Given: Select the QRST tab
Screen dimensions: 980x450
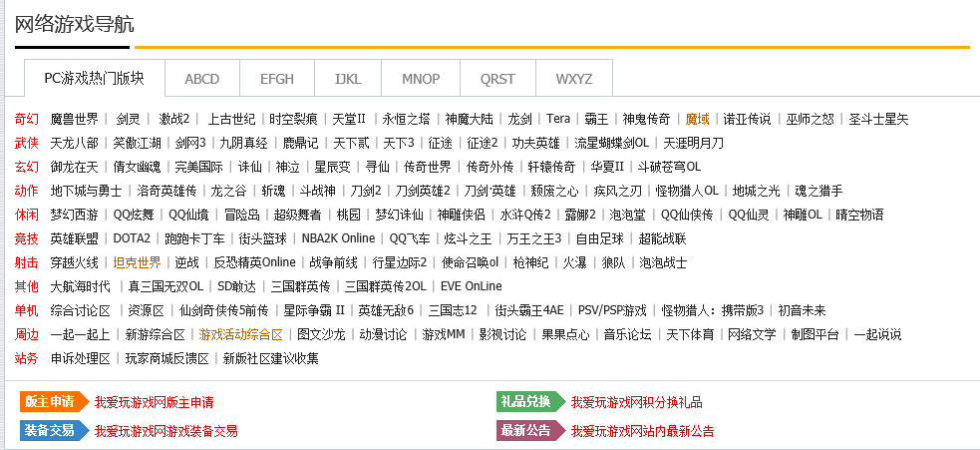Looking at the screenshot, I should coord(497,79).
